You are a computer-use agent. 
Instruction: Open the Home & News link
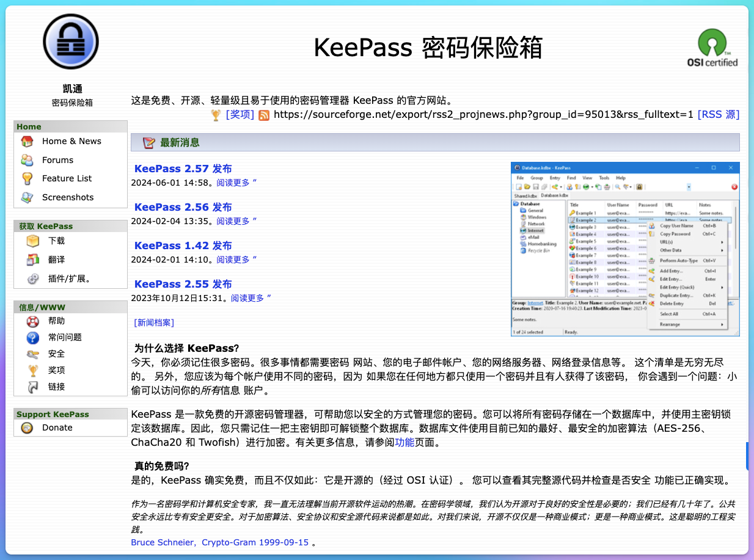71,141
